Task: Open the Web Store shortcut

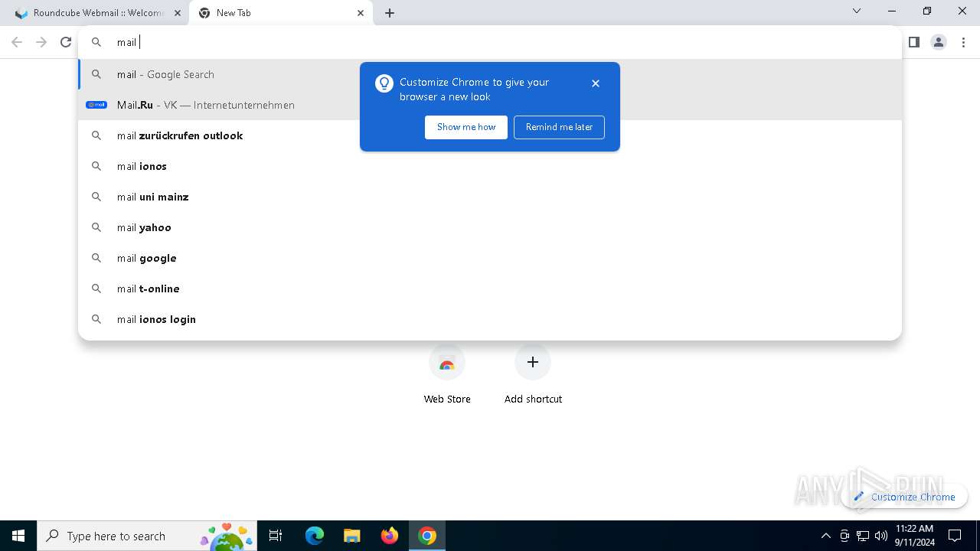Action: tap(447, 375)
